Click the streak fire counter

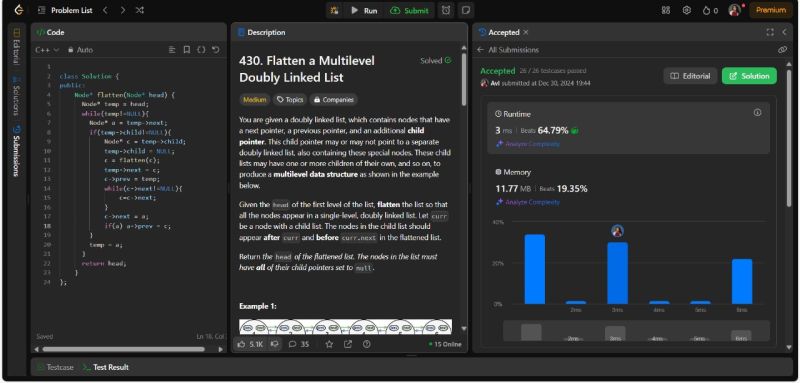710,10
